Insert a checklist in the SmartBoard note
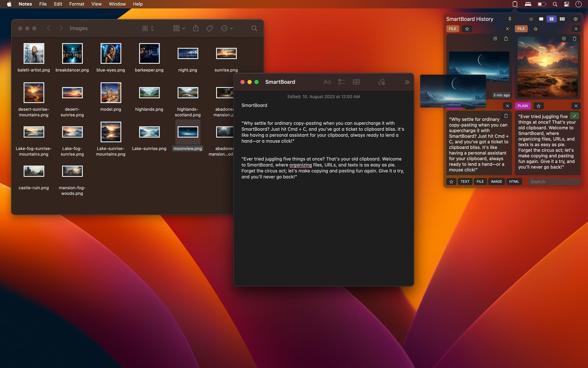This screenshot has height=368, width=588. [x=342, y=82]
